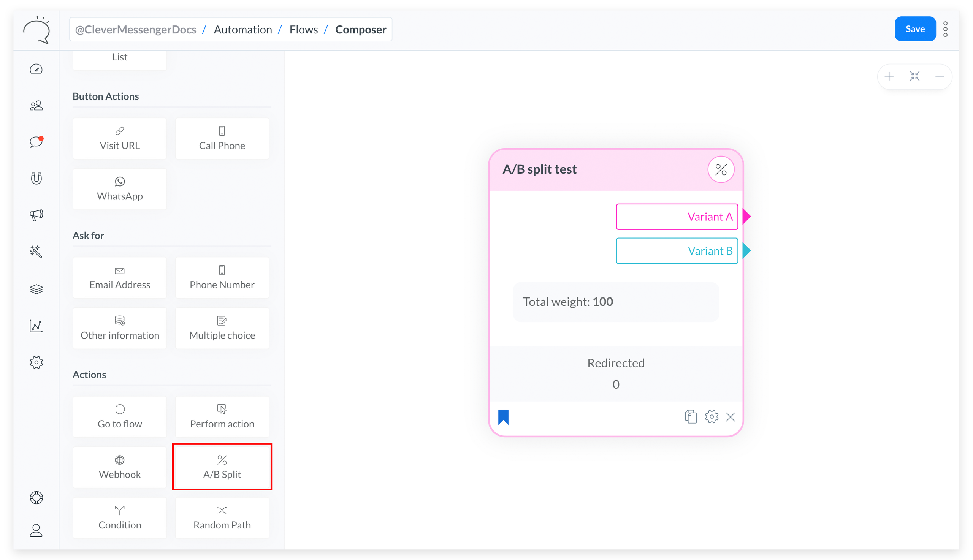
Task: Open the three-dot menu beside Save
Action: click(945, 29)
